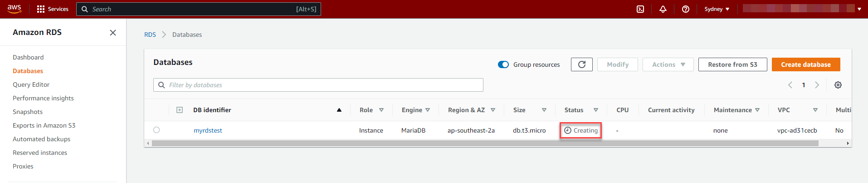Click the Modify button
The height and width of the screenshot is (183, 868).
(618, 64)
